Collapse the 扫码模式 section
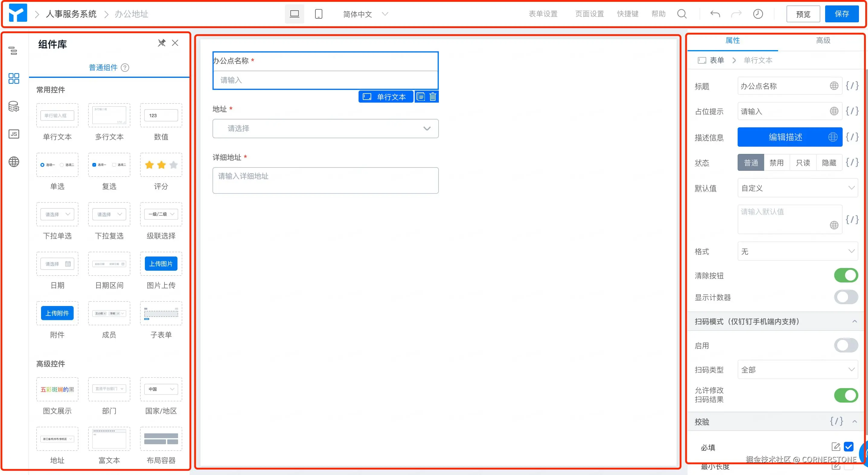868x475 pixels. (x=854, y=321)
